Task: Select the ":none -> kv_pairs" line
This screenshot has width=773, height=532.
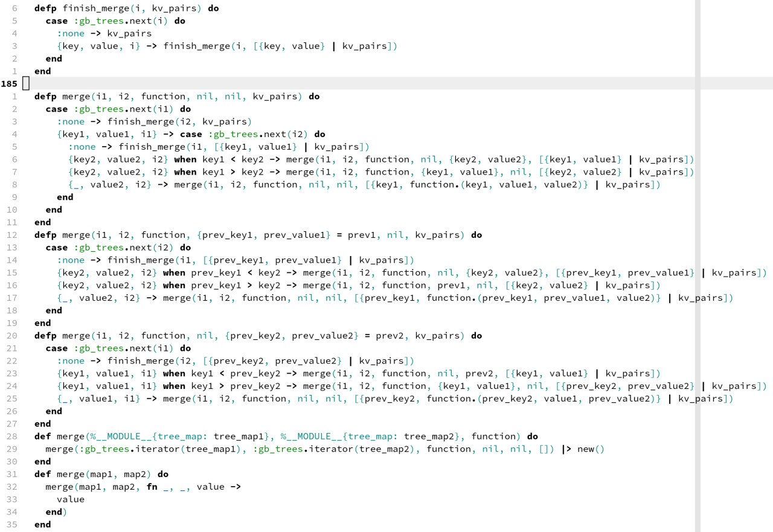Action: [x=104, y=33]
